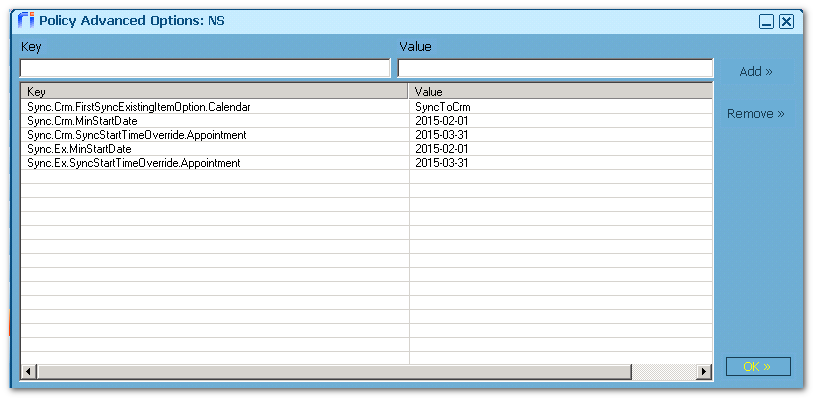Viewport: 813px width, 398px height.
Task: Minimize the Policy Advanced Options window
Action: pos(766,21)
